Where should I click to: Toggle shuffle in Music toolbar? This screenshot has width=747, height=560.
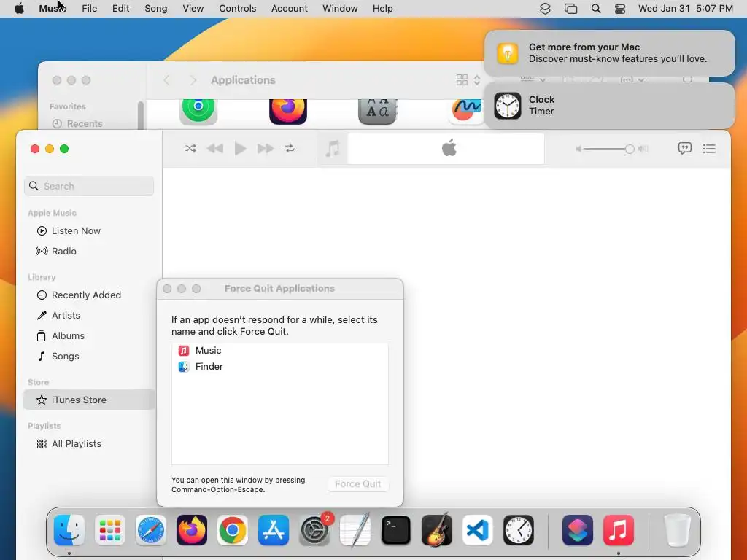coord(190,149)
